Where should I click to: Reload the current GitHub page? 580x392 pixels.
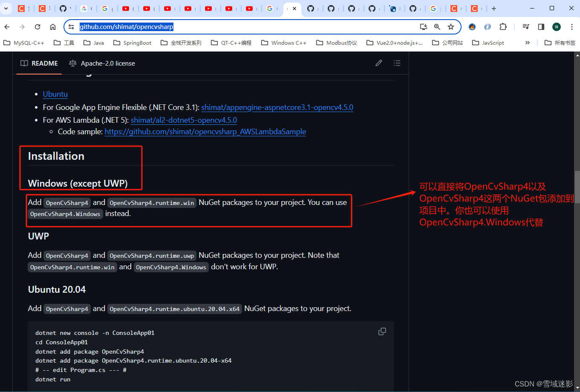38,27
